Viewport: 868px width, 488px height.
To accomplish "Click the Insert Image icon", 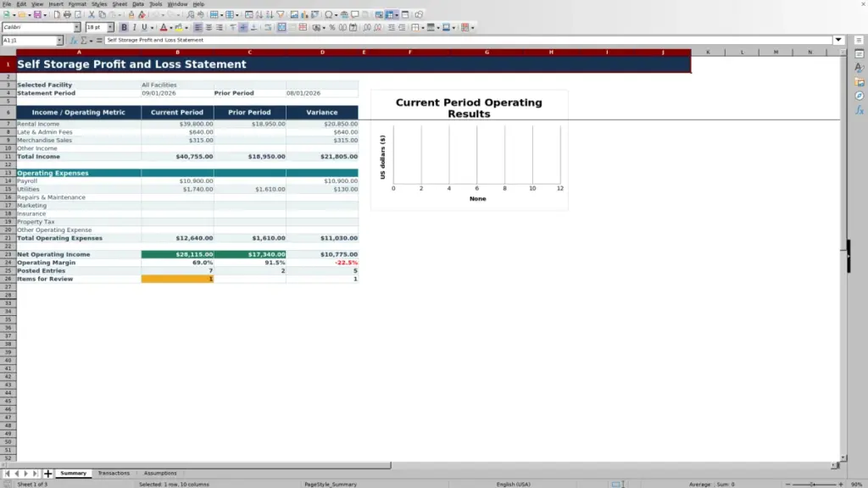I will click(294, 15).
